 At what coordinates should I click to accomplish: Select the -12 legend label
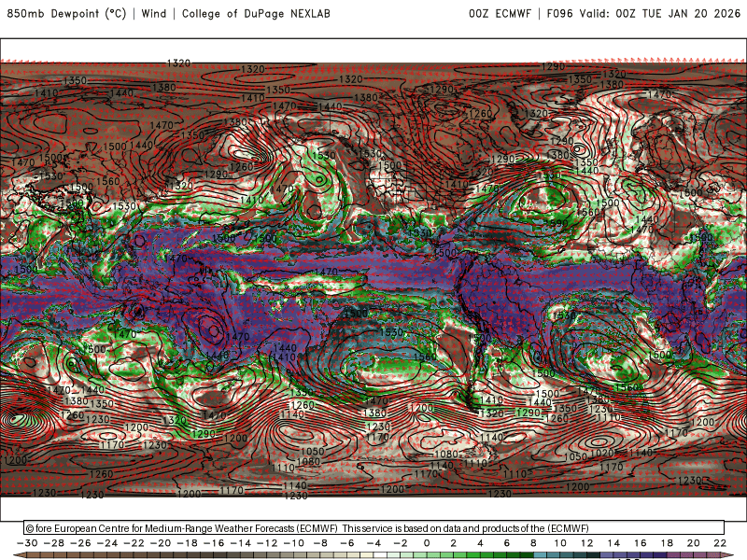pos(267,543)
